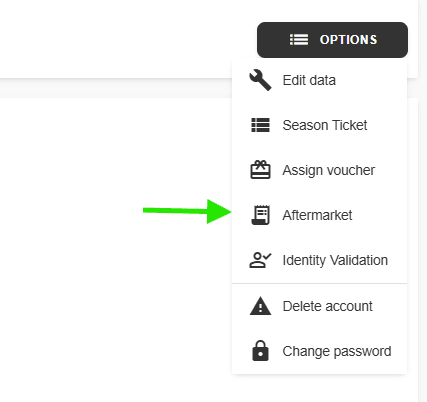This screenshot has height=402, width=427.
Task: Click the list icon beside Season Ticket
Action: click(x=260, y=125)
